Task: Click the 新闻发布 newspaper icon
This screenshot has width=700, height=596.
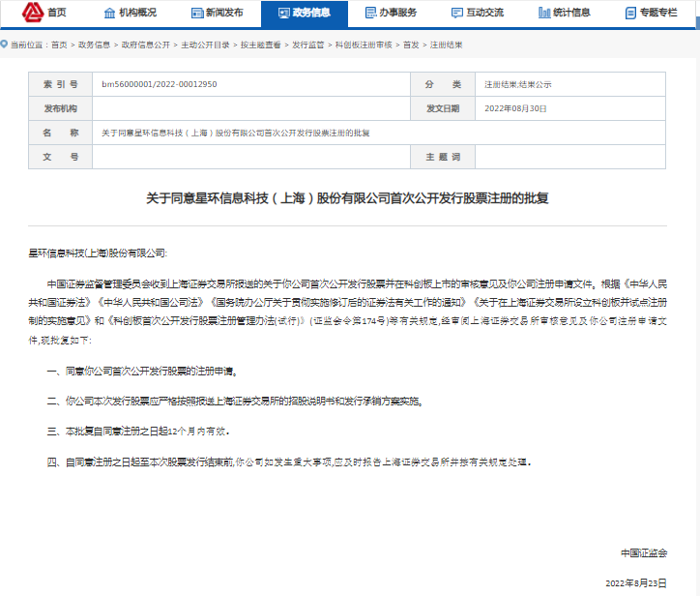Action: (196, 13)
